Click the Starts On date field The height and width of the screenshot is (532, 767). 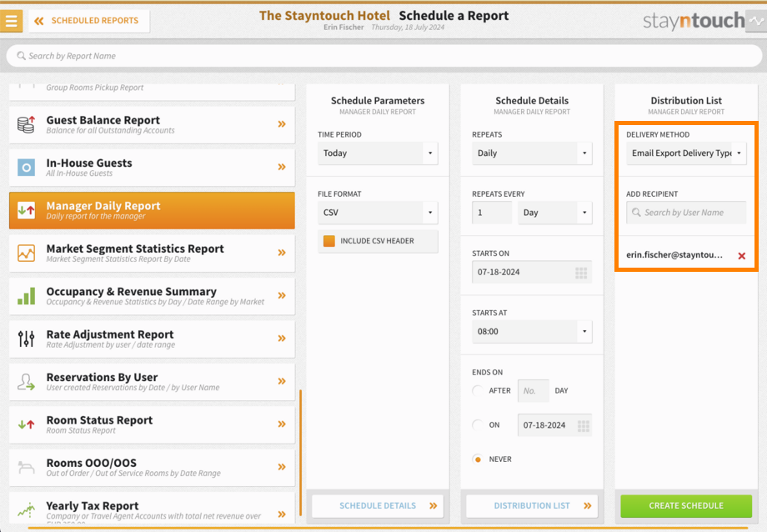coord(532,272)
